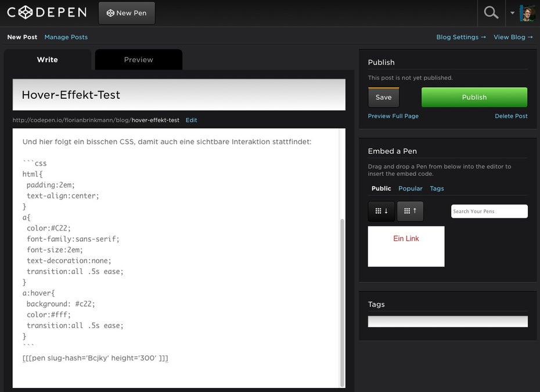Select the Public pens tab
This screenshot has height=392, width=540.
pos(381,188)
